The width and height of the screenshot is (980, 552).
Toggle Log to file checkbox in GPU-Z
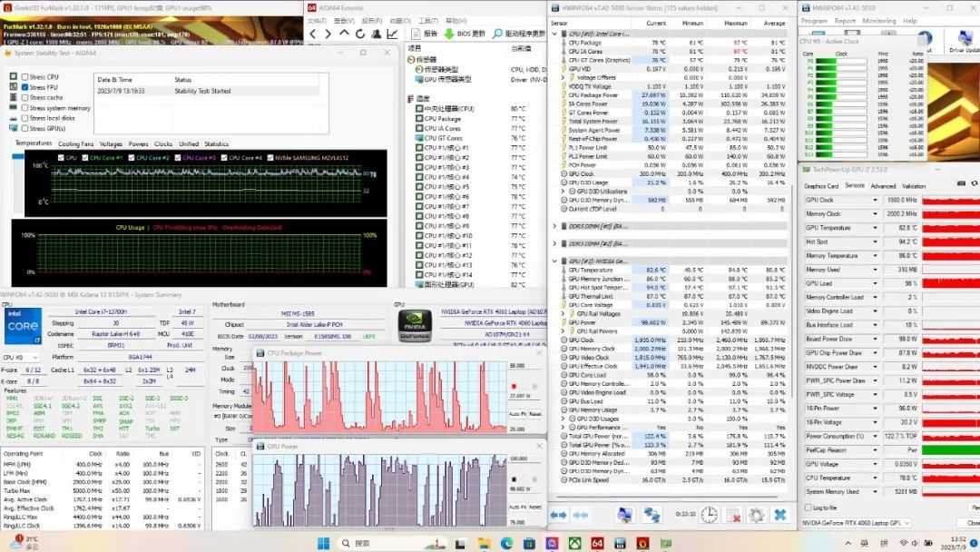coord(808,508)
